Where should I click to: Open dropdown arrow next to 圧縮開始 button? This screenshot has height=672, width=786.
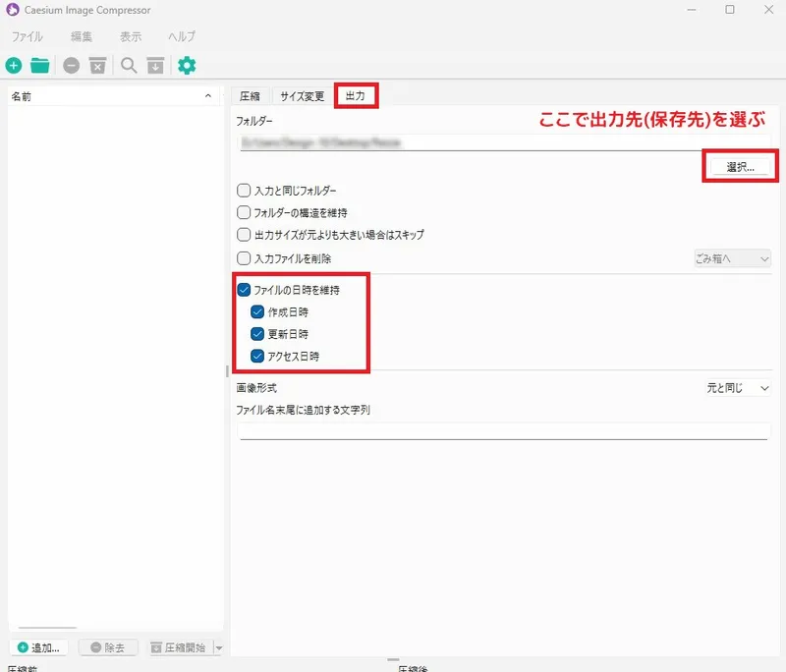[219, 648]
